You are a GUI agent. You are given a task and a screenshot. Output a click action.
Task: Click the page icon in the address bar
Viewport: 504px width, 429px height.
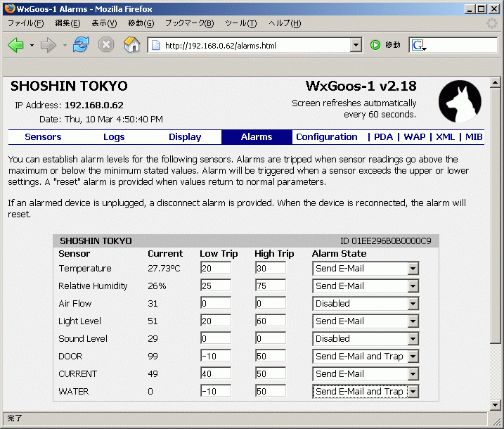point(155,45)
